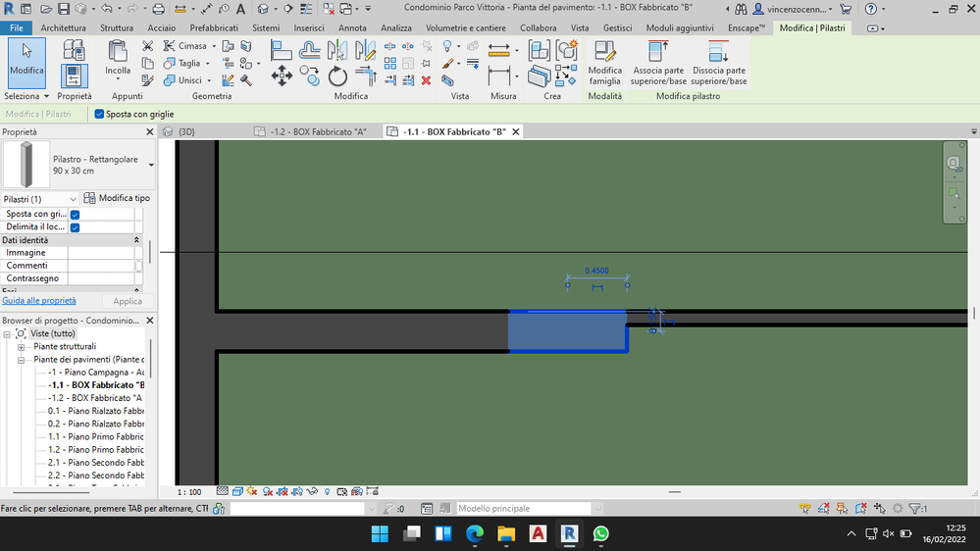This screenshot has height=551, width=980.
Task: Open the Architettura ribbon tab
Action: (x=63, y=28)
